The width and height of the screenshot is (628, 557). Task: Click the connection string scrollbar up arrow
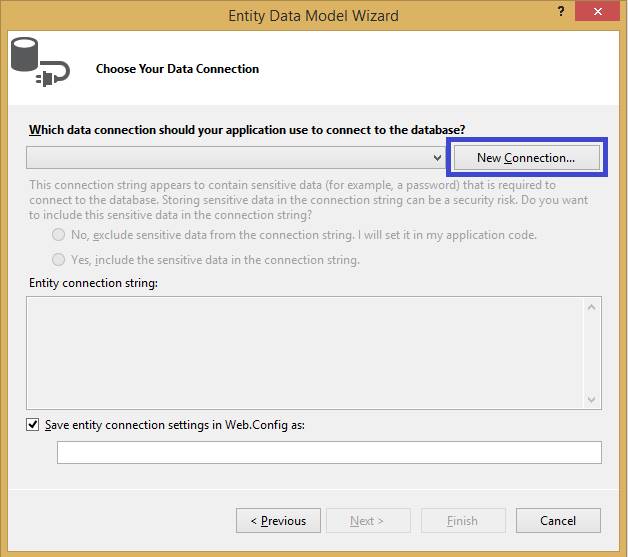click(593, 306)
